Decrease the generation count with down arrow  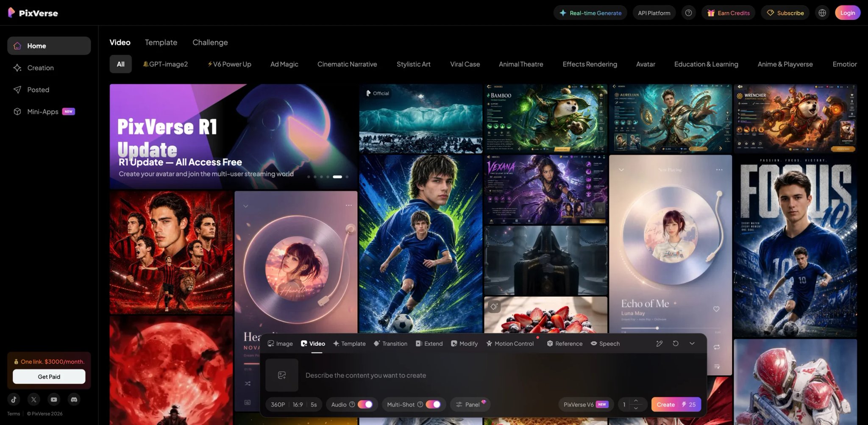(636, 408)
